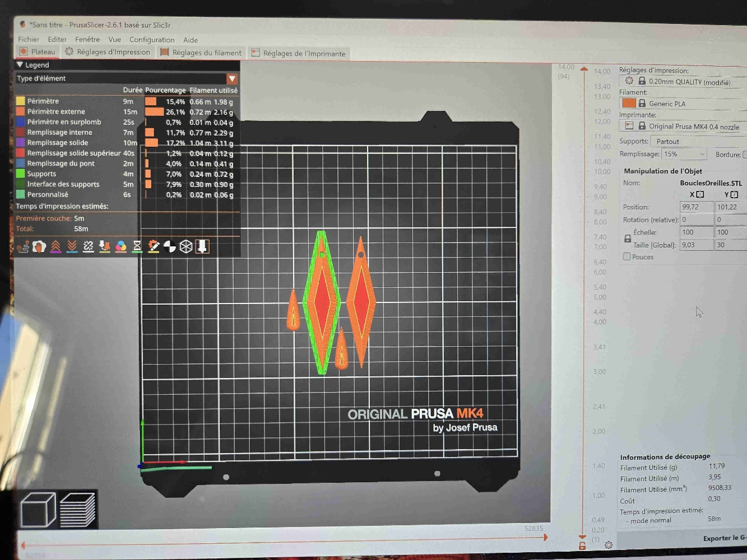This screenshot has width=747, height=560.
Task: Toggle color changes visibility icon
Action: click(120, 246)
